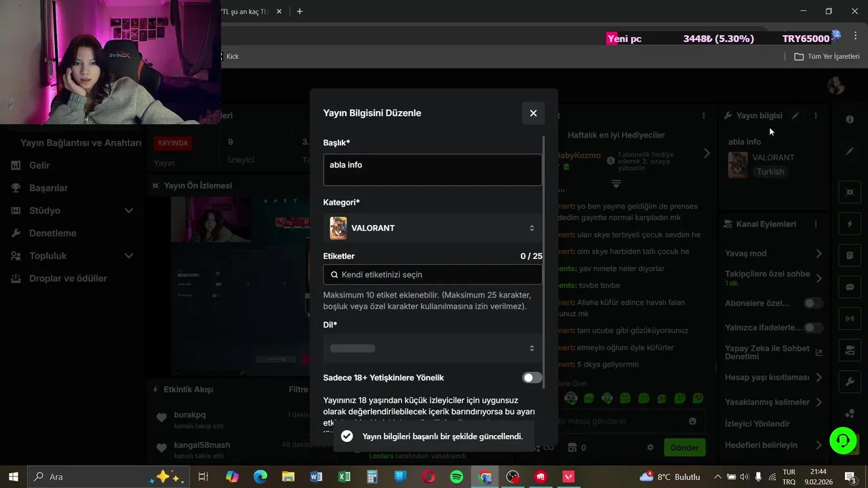
Task: Toggle the Abonelere özel chat switch
Action: tap(813, 303)
